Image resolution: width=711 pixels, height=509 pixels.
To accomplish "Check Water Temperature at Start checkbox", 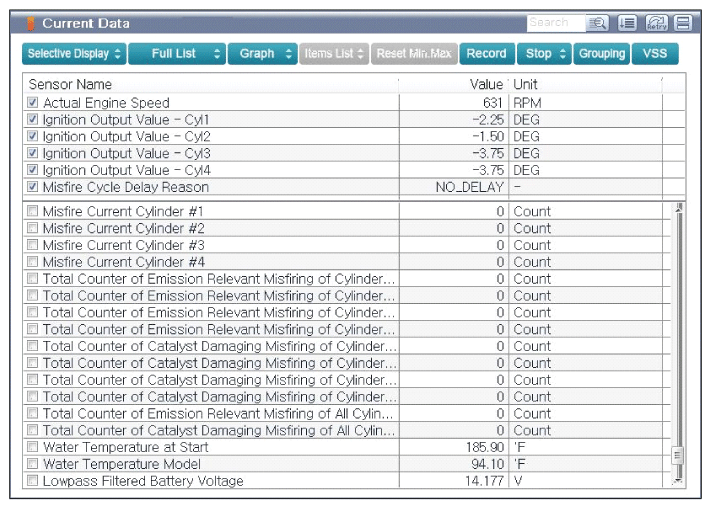I will pyautogui.click(x=32, y=446).
